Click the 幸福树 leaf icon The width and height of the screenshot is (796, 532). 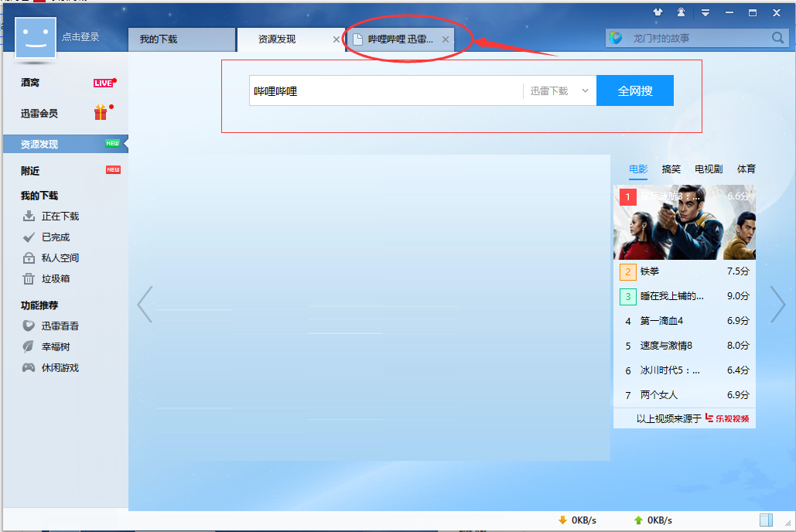click(29, 346)
